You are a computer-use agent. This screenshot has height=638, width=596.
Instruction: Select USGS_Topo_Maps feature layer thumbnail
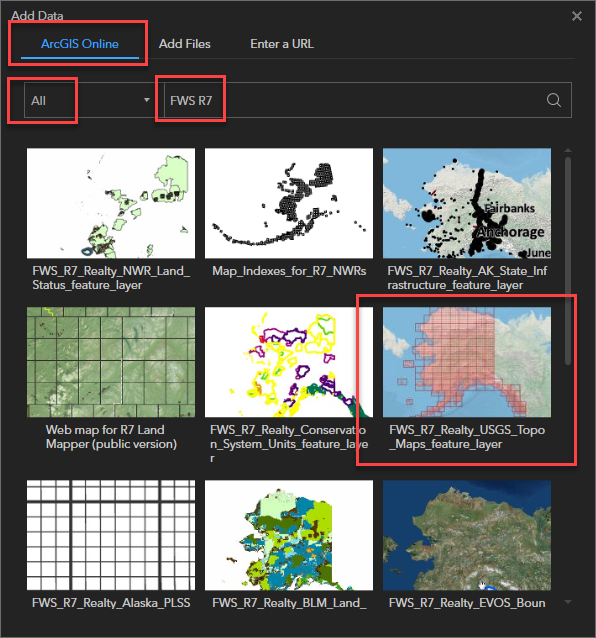pyautogui.click(x=467, y=362)
